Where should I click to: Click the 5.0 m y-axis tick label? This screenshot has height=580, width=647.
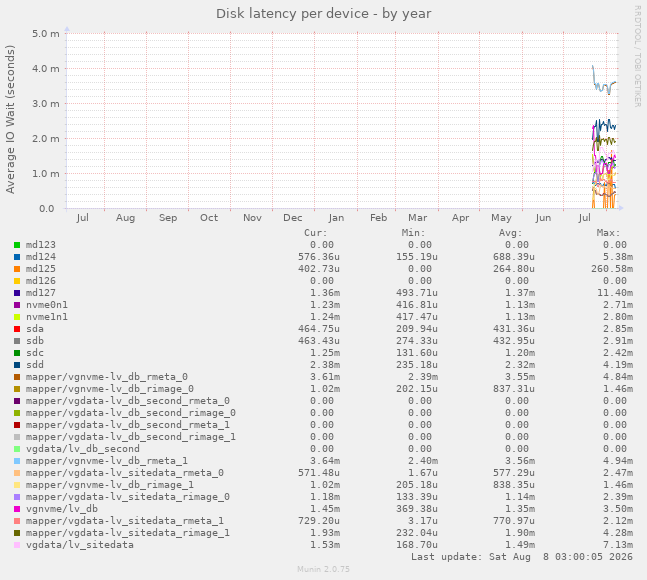46,33
